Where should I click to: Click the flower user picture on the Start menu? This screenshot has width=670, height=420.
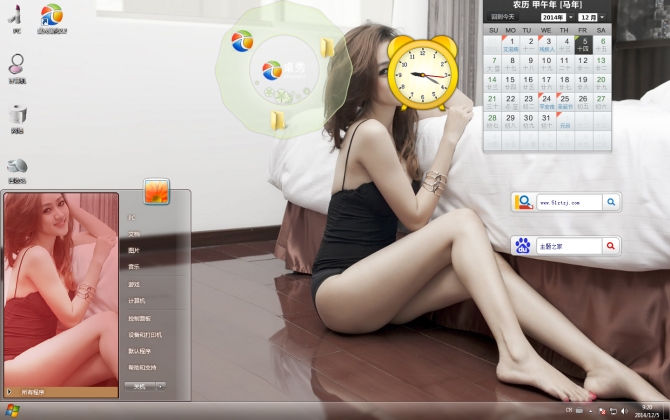[156, 191]
